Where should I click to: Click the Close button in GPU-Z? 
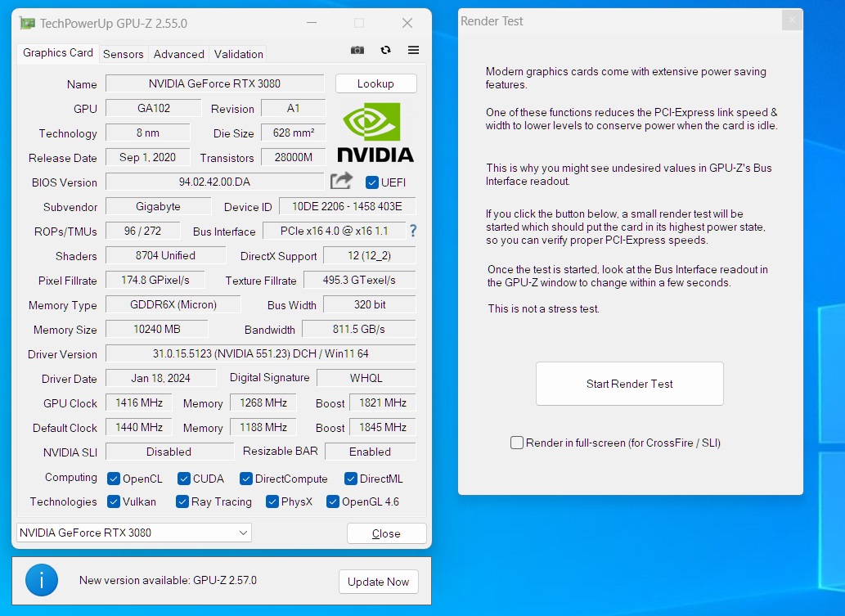pos(386,533)
